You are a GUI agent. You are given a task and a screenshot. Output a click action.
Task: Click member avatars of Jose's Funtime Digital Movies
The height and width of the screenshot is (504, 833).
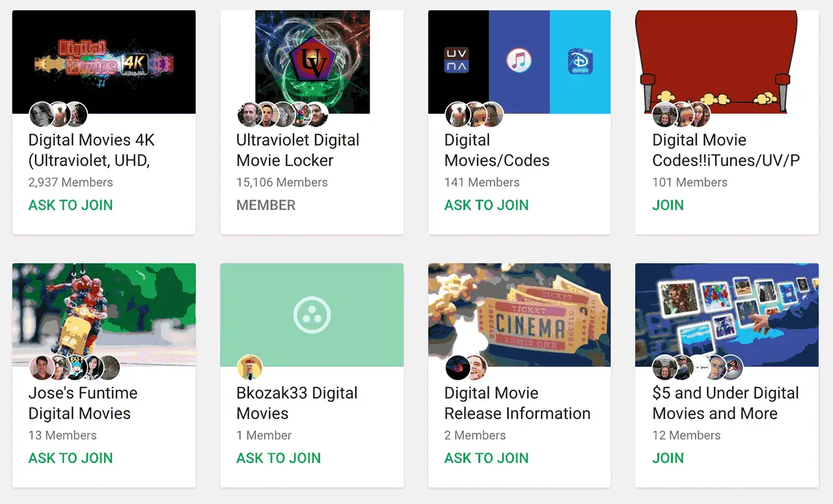click(75, 367)
